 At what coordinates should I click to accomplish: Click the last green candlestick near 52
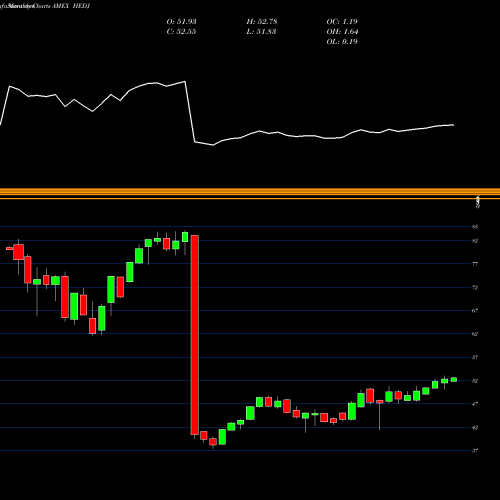coord(454,379)
